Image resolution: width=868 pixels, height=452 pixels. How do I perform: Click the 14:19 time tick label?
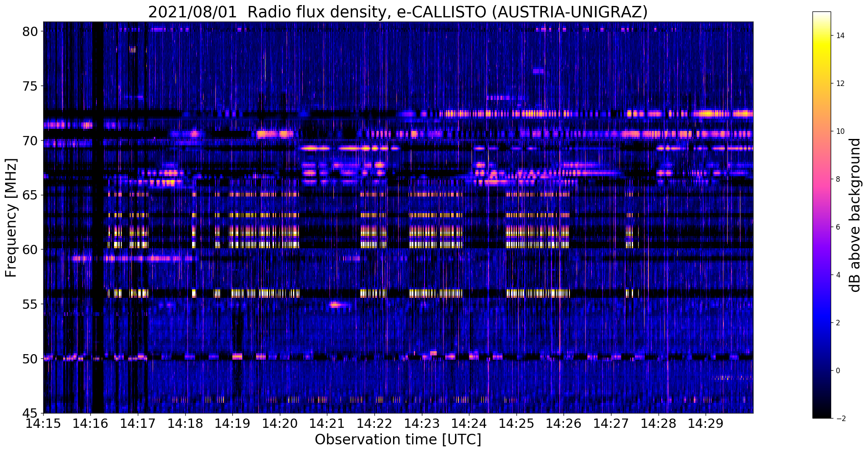coord(232,423)
